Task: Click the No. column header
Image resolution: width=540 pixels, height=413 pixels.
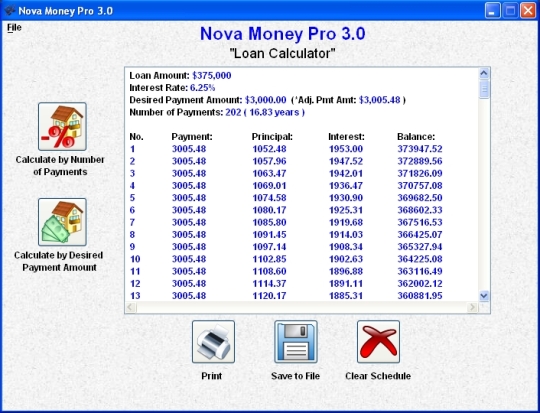Action: tap(136, 137)
